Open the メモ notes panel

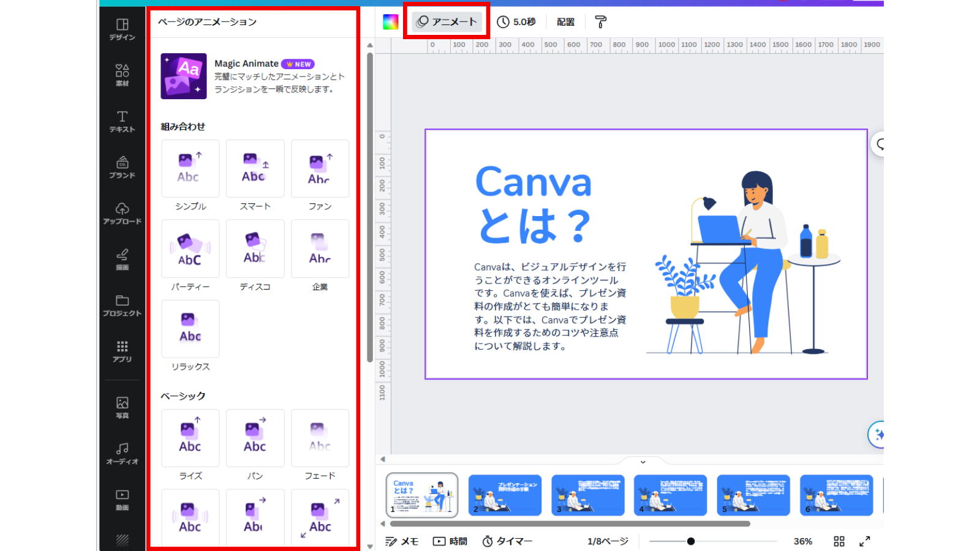coord(402,541)
